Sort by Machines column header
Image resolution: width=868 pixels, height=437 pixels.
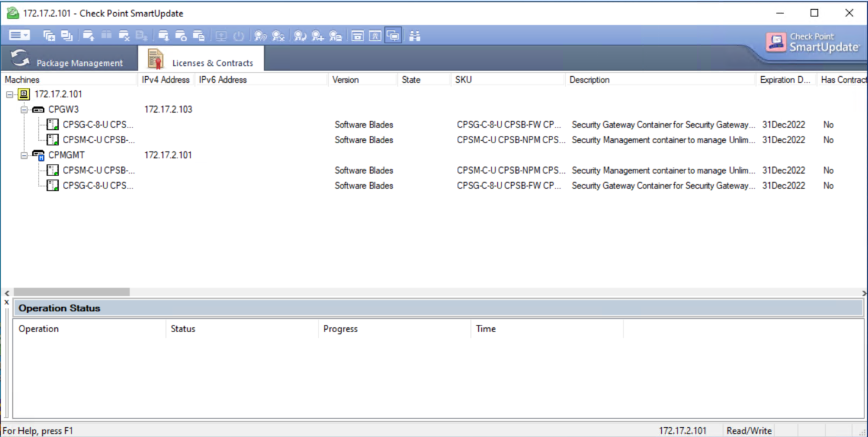pos(69,80)
